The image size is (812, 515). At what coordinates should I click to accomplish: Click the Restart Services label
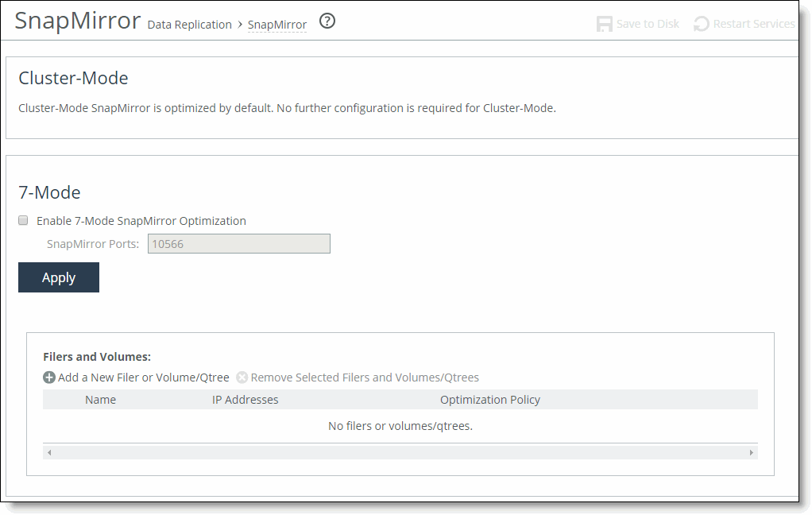[x=754, y=24]
